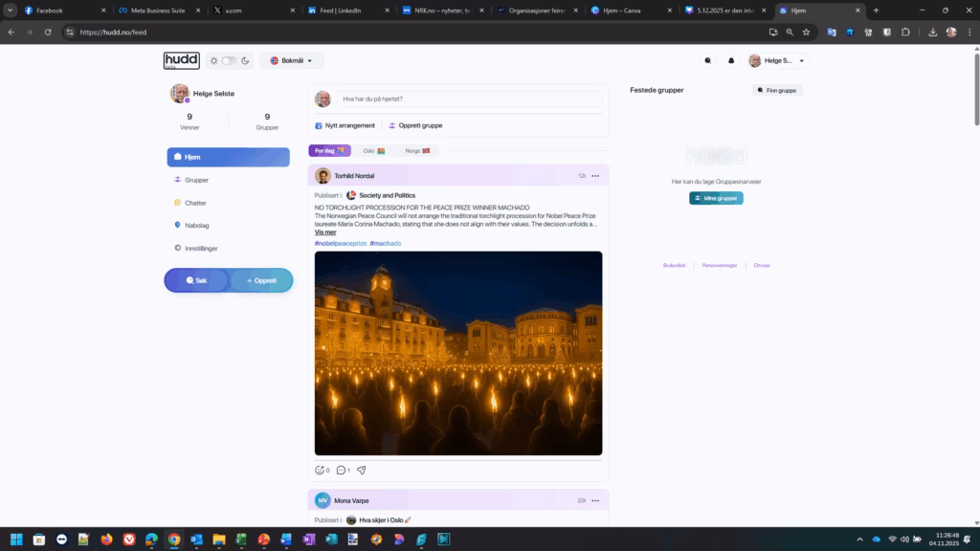The height and width of the screenshot is (551, 980).
Task: React to Torhild Nordal's post with the emoji icon
Action: pos(320,470)
